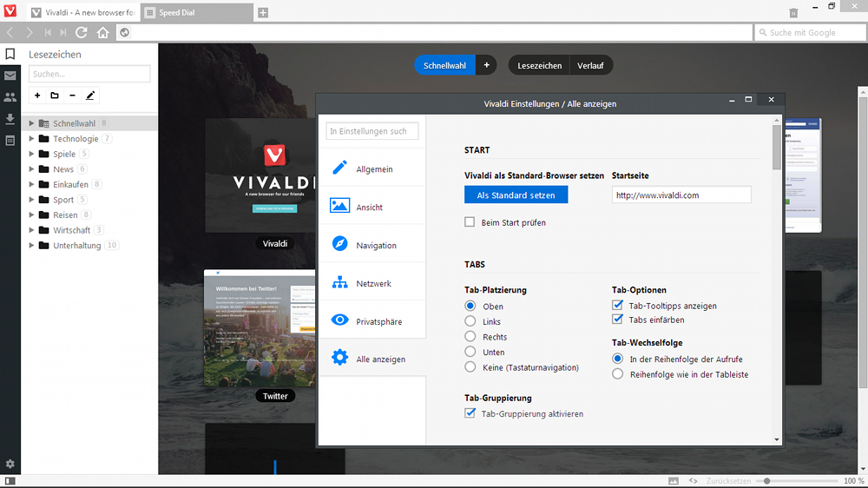Open Lesezeichen on the start page

539,65
